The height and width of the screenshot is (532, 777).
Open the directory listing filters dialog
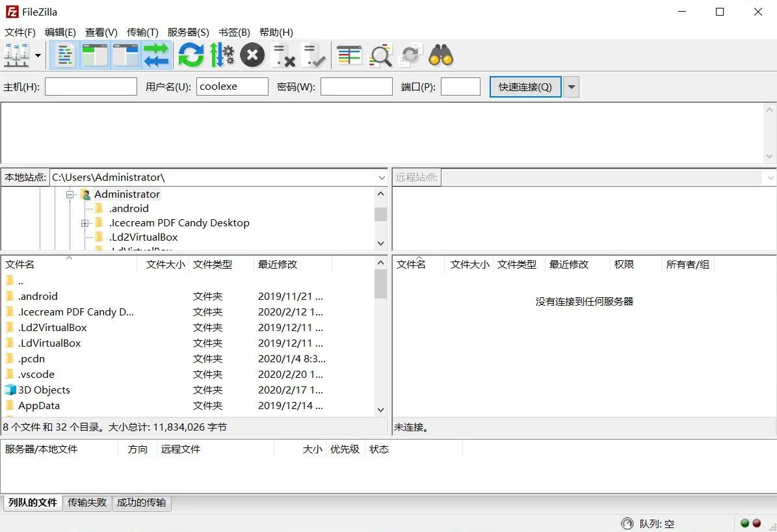click(x=349, y=55)
